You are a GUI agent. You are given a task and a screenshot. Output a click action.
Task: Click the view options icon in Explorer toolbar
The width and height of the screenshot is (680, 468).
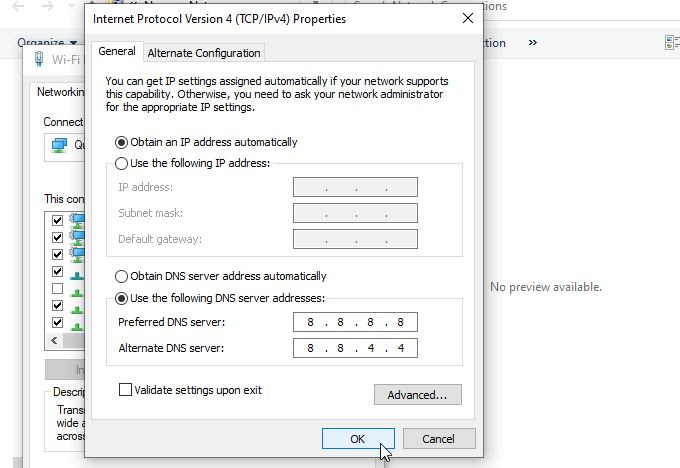[x=672, y=43]
